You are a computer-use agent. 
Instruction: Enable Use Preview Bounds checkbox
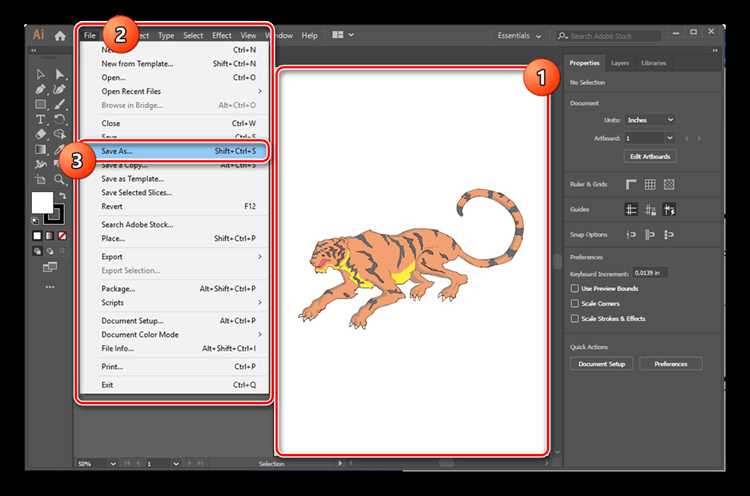(574, 288)
